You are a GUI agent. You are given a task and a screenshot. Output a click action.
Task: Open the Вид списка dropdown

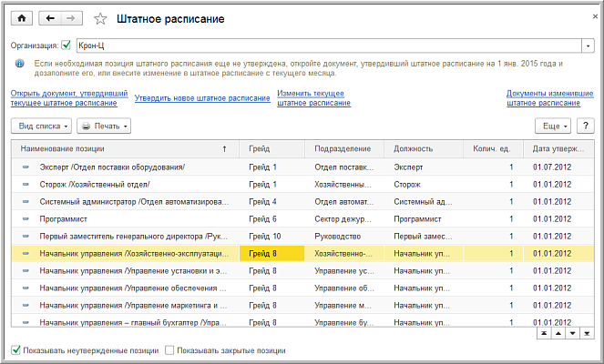tap(41, 126)
